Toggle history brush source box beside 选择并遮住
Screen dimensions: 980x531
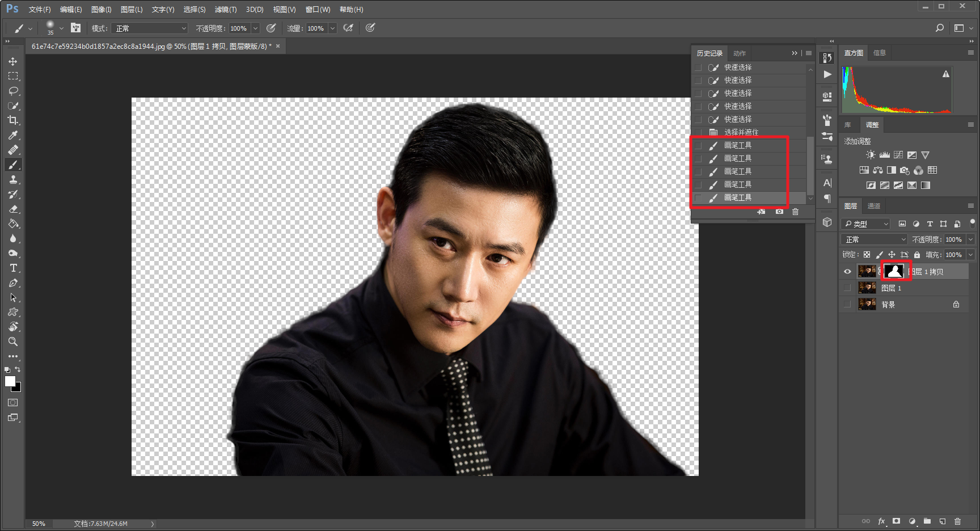(698, 132)
